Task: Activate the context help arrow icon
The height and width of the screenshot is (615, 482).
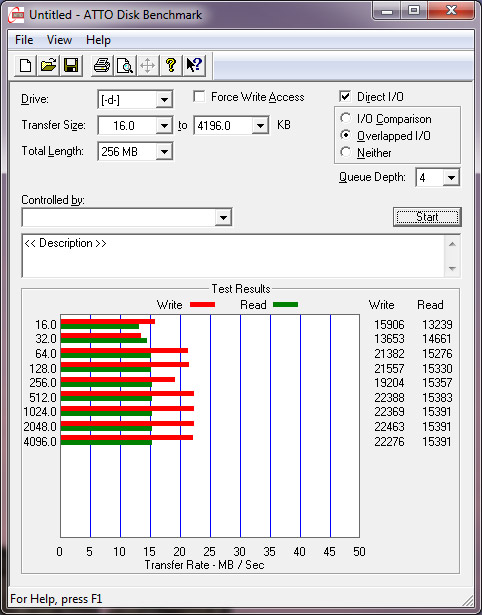Action: tap(194, 65)
